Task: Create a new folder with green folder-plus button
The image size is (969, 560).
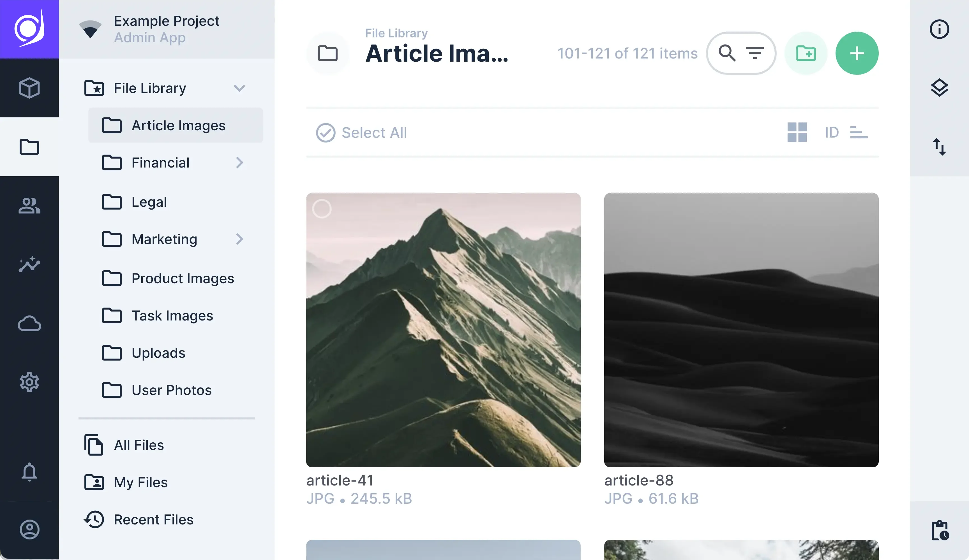Action: (806, 53)
